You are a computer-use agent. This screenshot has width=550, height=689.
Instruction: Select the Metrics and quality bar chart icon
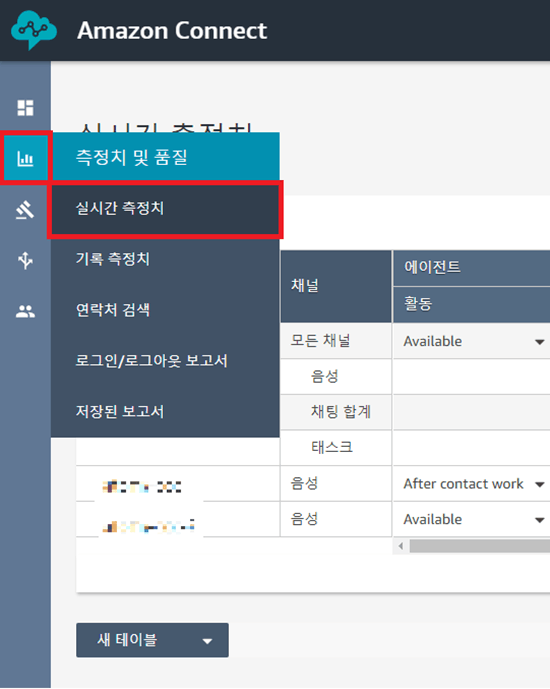(25, 158)
